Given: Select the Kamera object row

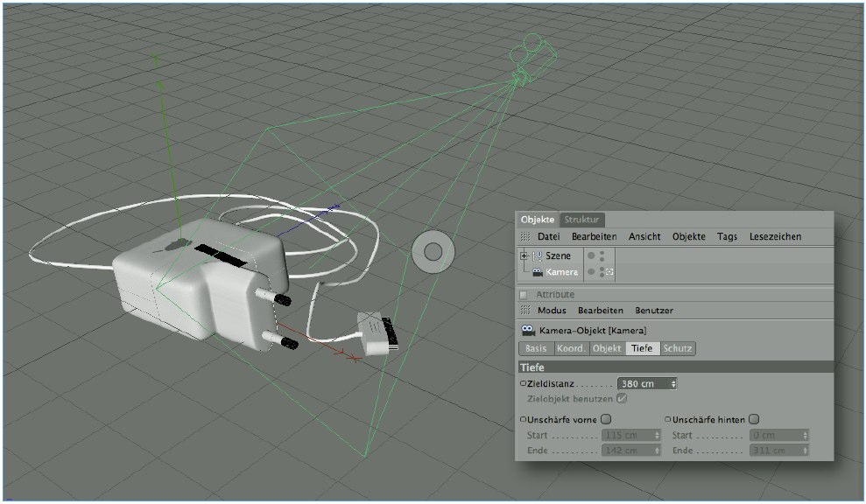Looking at the screenshot, I should coord(561,271).
